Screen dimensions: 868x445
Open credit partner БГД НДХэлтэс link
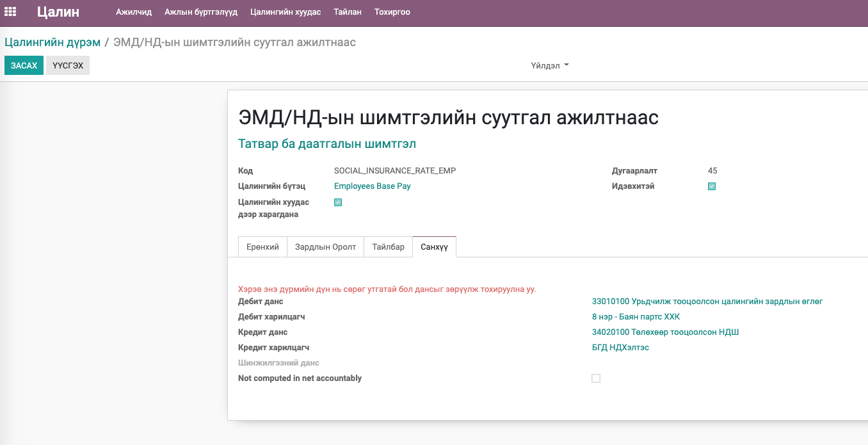point(620,348)
